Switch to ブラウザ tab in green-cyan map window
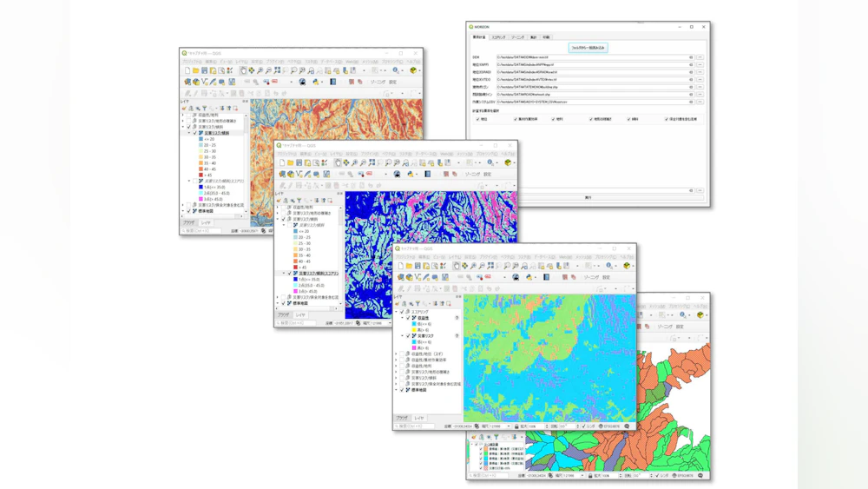 pyautogui.click(x=403, y=418)
